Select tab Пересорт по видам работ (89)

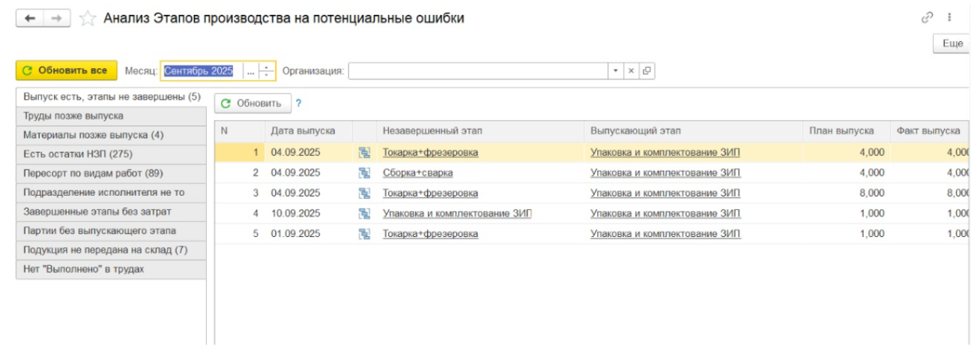(x=111, y=173)
